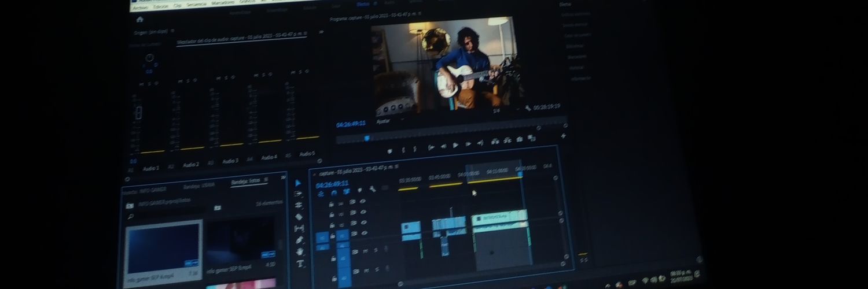Toggle the eye on the topmost video track

[x=363, y=201]
